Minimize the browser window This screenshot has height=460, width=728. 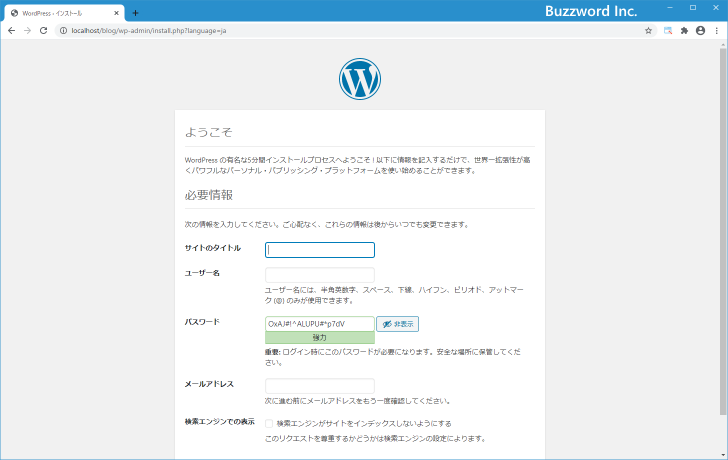(670, 8)
